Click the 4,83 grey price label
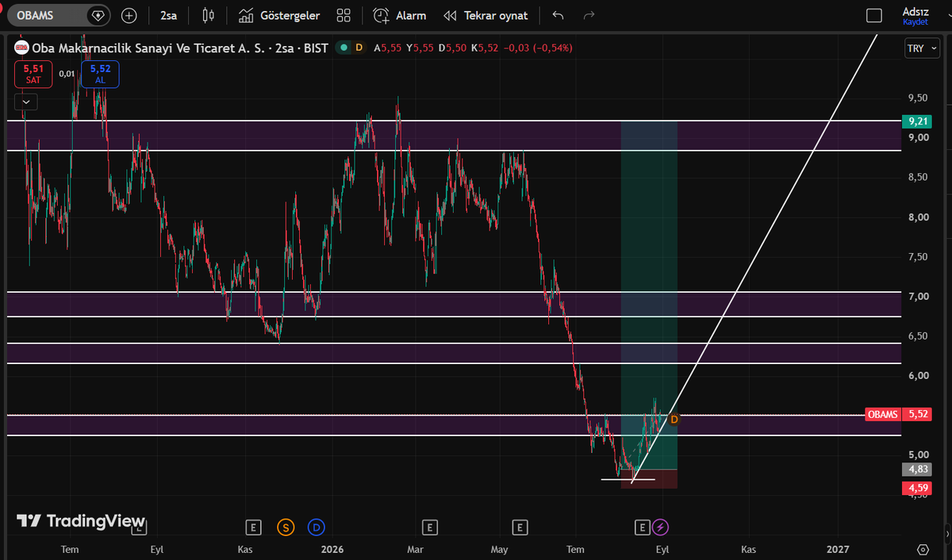Image resolution: width=952 pixels, height=560 pixels. point(916,469)
